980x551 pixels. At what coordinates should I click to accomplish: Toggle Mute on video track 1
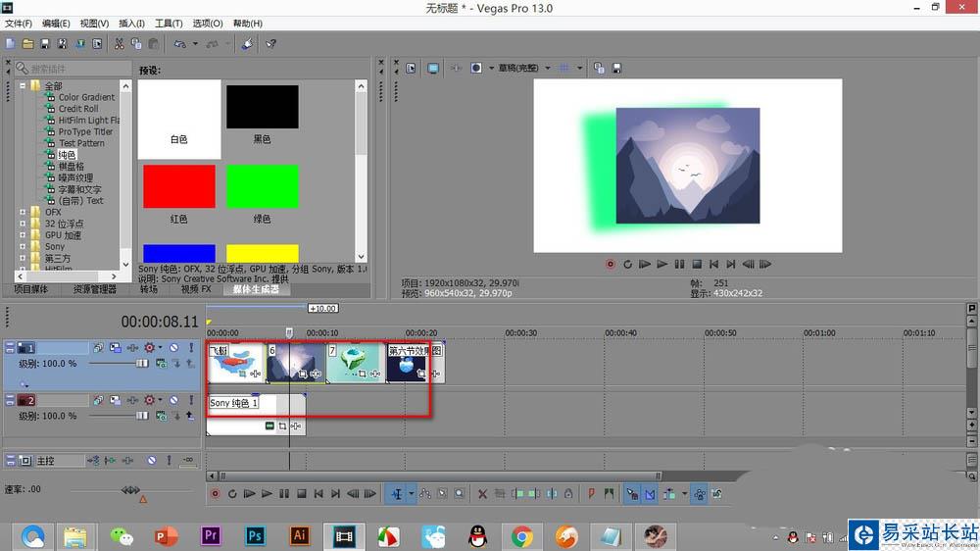pos(173,348)
